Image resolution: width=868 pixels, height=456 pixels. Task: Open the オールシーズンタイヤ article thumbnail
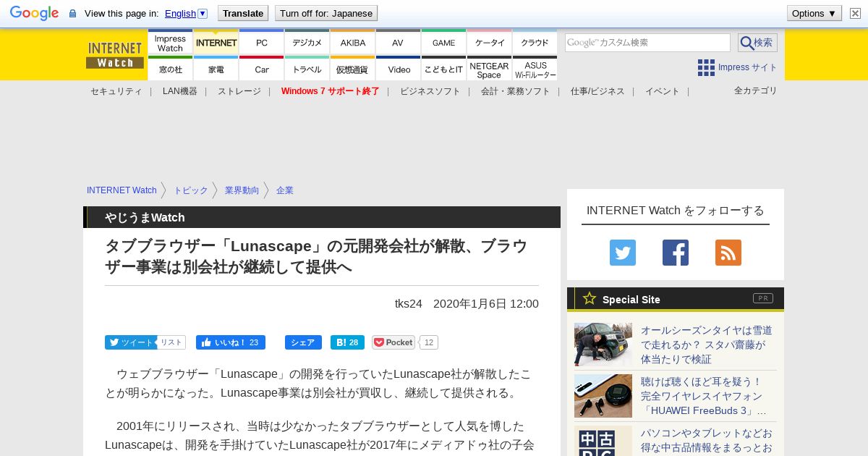[x=603, y=345]
